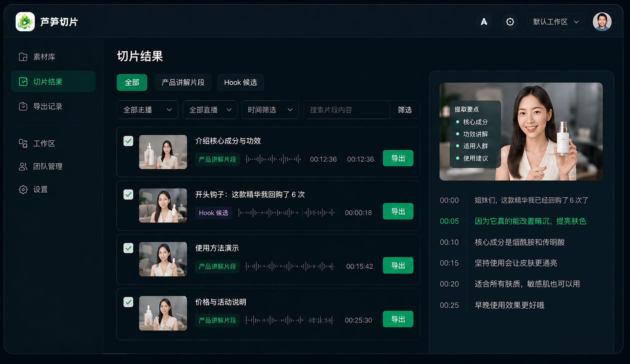Click the 00:00:18 duration value
The width and height of the screenshot is (630, 364).
tap(358, 213)
